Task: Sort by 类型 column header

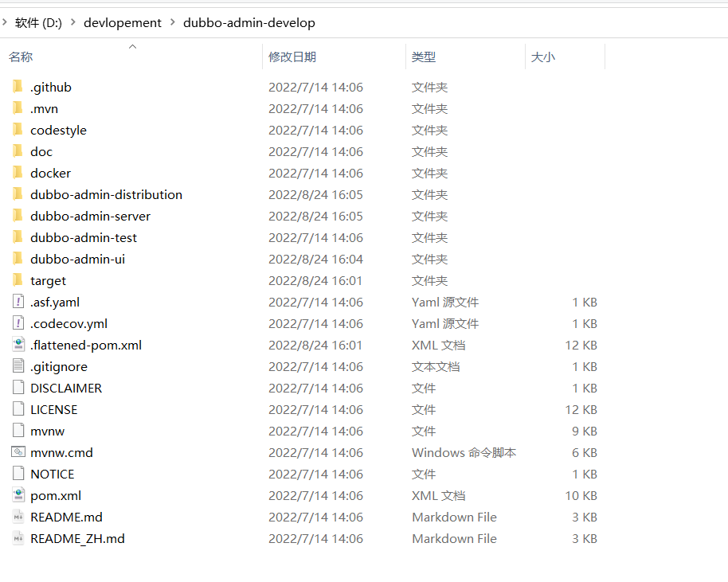Action: 424,57
